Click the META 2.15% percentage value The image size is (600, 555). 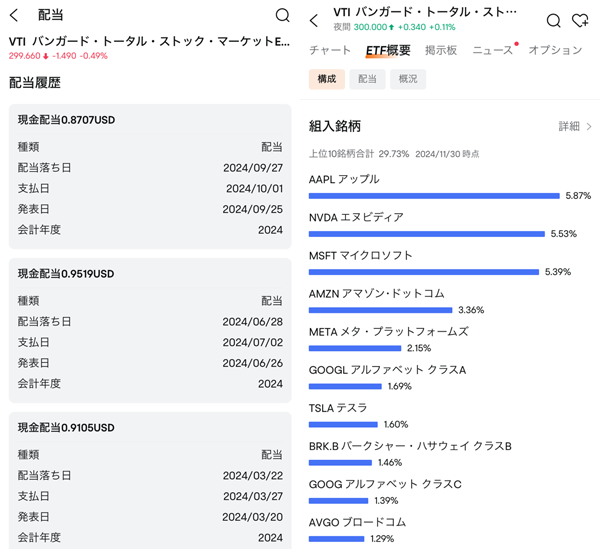(x=419, y=348)
